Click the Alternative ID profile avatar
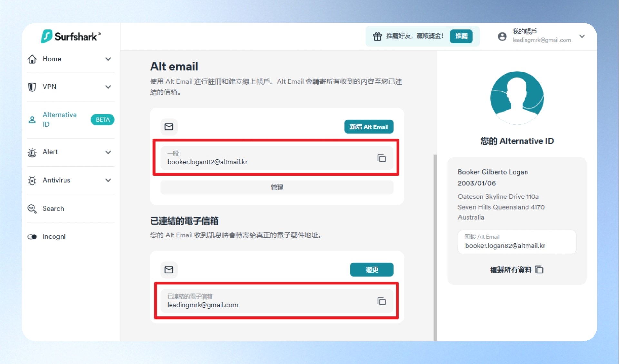The image size is (619, 364). click(517, 98)
